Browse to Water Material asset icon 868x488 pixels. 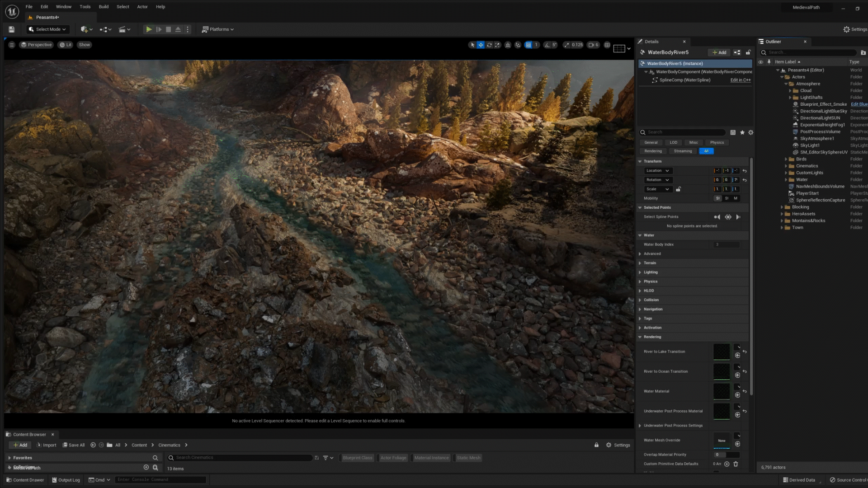737,395
